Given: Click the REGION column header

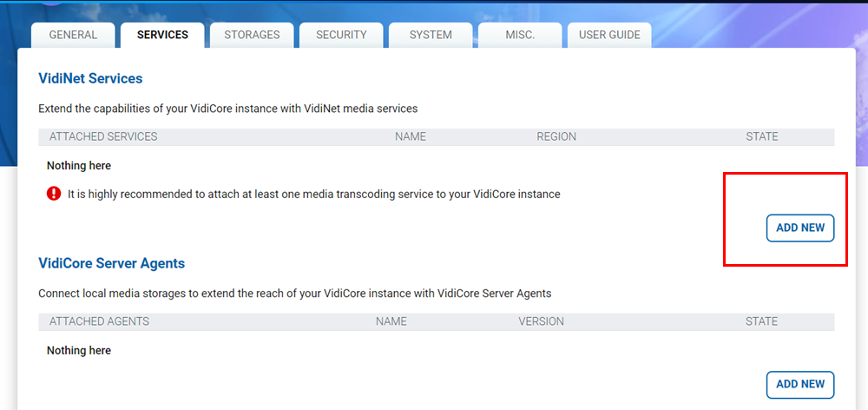Looking at the screenshot, I should click(556, 136).
